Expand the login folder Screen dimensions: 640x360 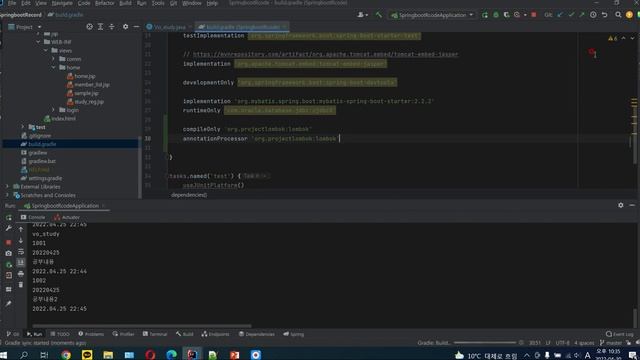click(x=53, y=110)
